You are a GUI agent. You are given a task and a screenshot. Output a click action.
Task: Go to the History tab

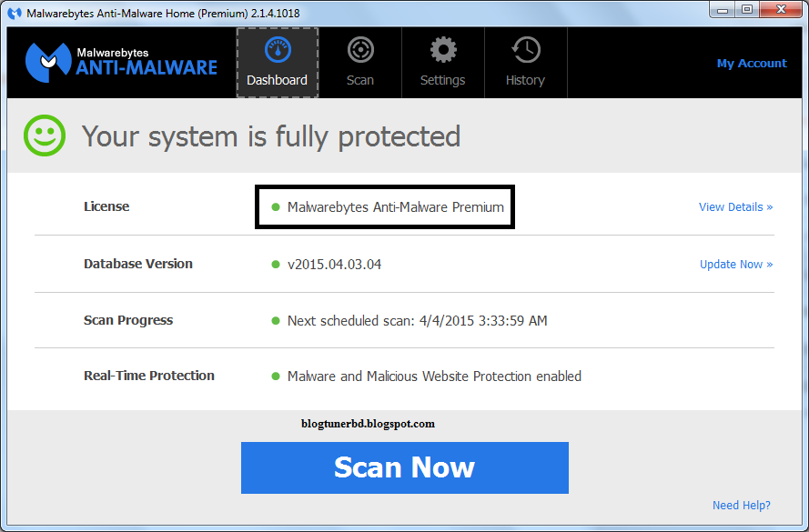point(525,63)
